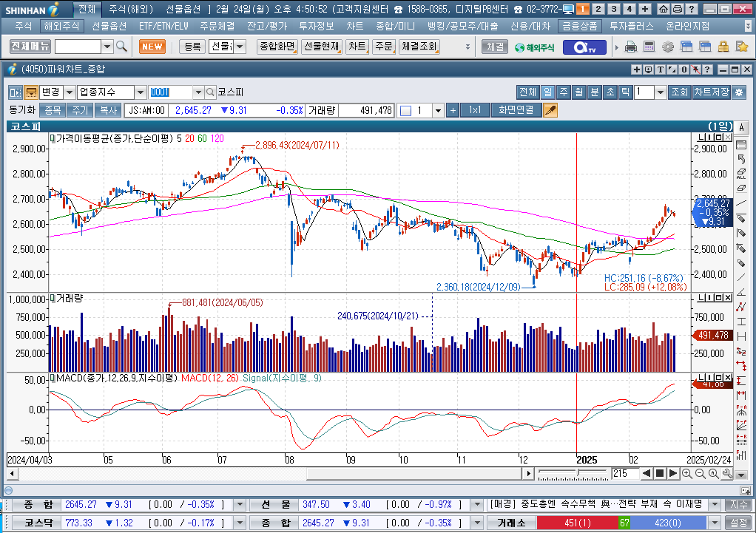The height and width of the screenshot is (533, 756).
Task: Click the 215 bar count input field
Action: click(x=625, y=474)
